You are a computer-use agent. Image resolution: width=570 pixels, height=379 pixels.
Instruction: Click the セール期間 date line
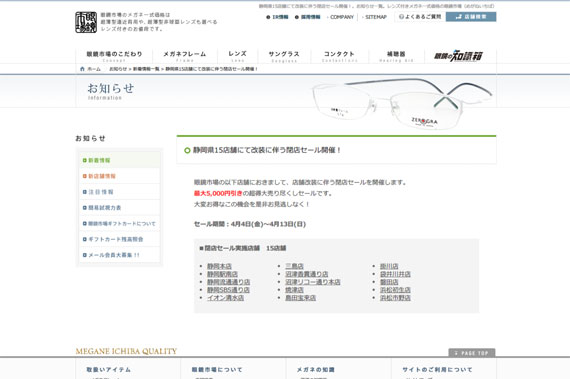[x=250, y=224]
